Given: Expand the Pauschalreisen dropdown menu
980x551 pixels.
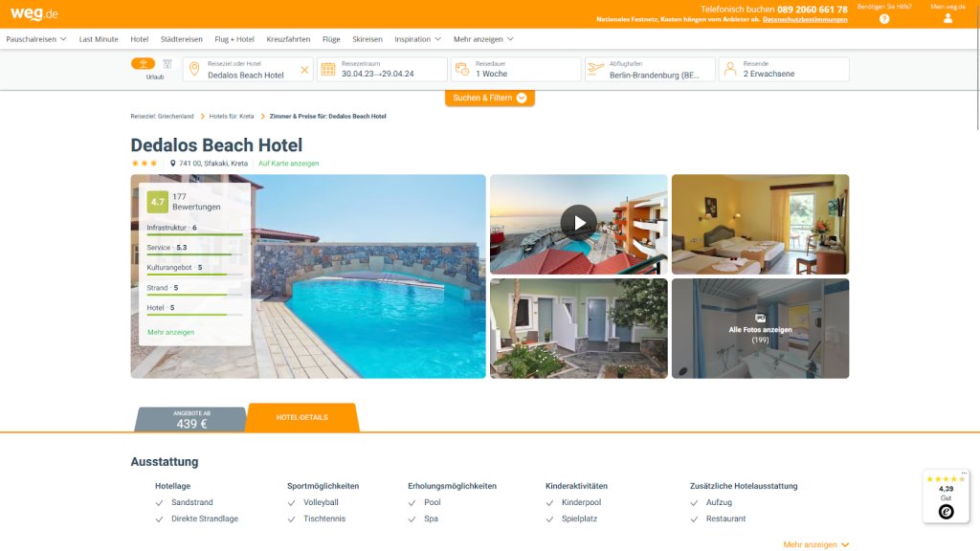Looking at the screenshot, I should click(x=36, y=38).
